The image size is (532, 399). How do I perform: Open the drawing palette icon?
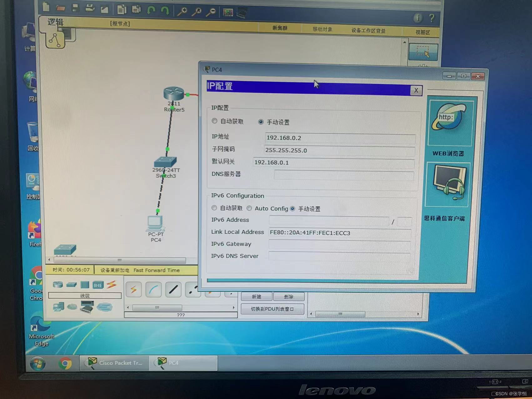tap(228, 13)
